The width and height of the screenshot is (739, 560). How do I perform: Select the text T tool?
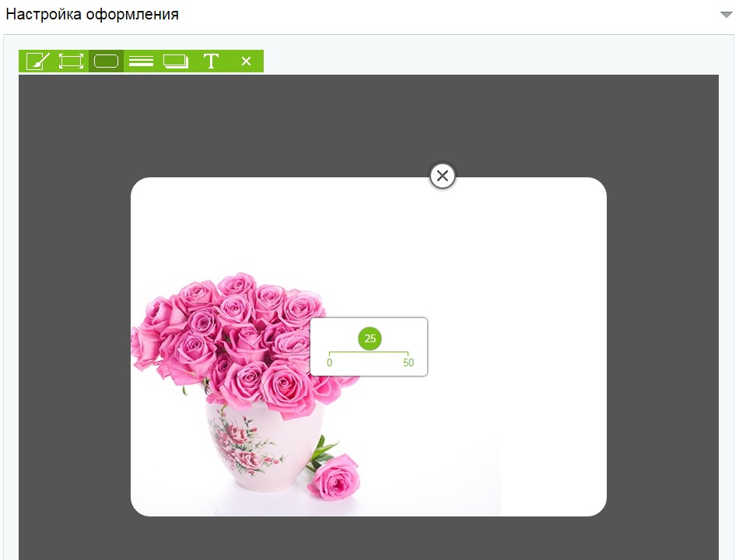[211, 61]
